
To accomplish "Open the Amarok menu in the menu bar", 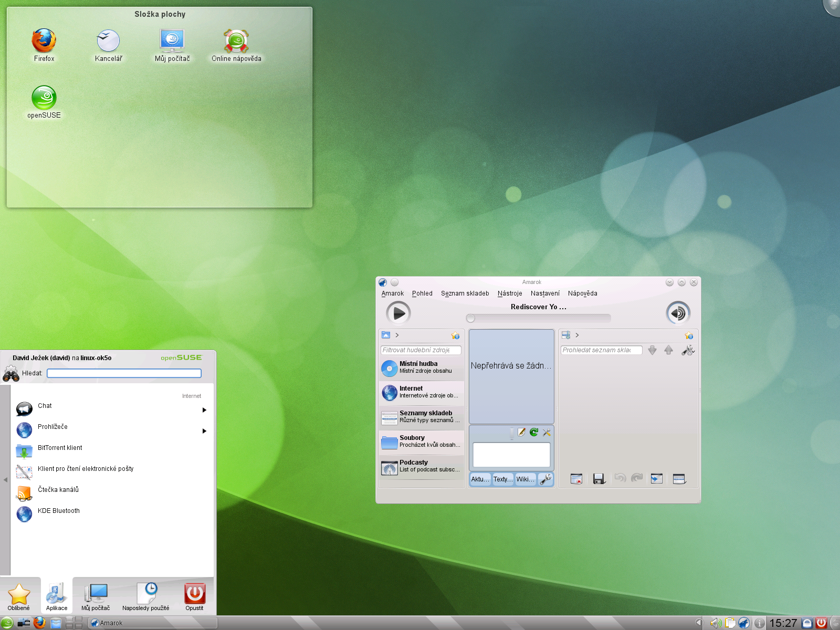I will [393, 293].
